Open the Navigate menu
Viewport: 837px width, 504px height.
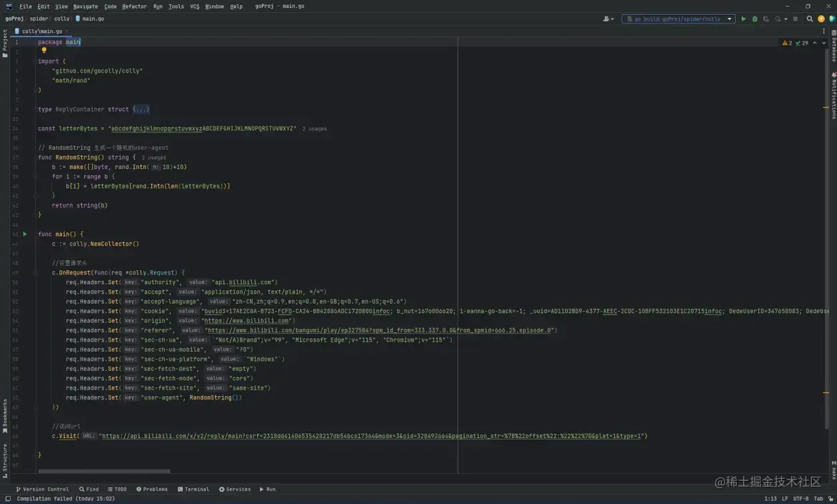[x=85, y=6]
